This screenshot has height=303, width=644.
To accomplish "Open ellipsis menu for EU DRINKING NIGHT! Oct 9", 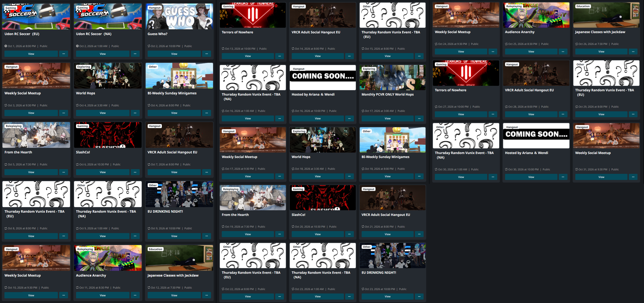I will (x=206, y=236).
